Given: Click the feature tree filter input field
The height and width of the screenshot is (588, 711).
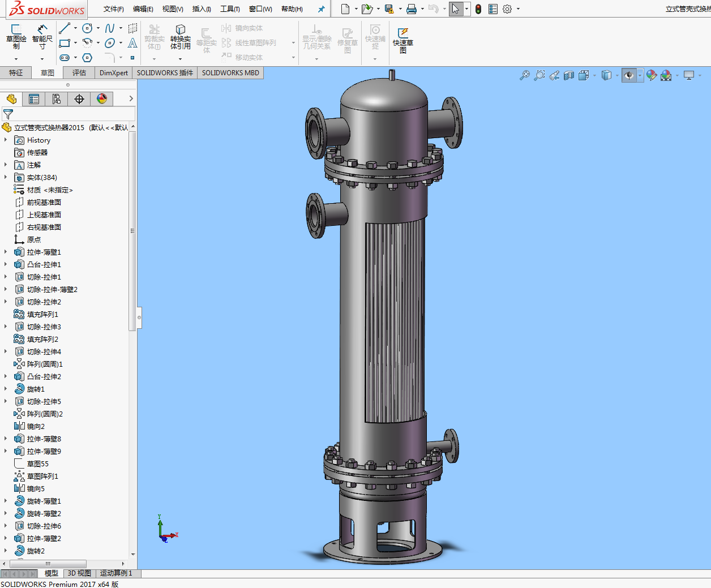Looking at the screenshot, I should [x=72, y=114].
